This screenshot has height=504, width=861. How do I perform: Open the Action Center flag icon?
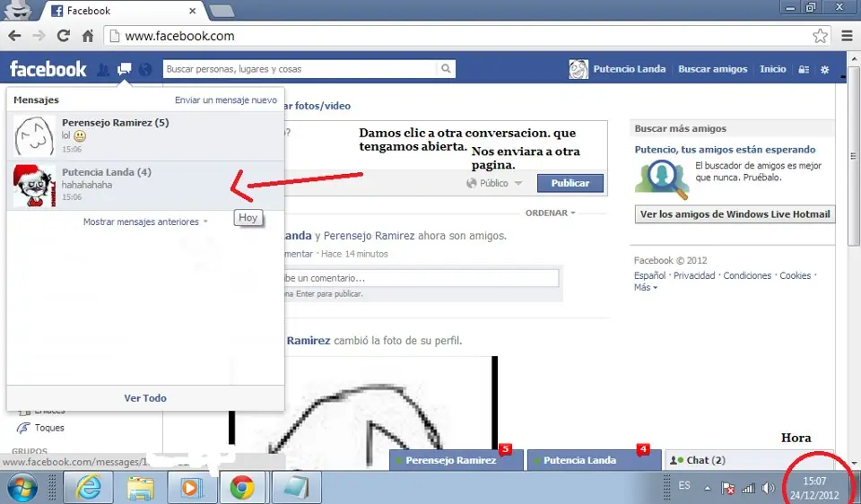pos(727,488)
